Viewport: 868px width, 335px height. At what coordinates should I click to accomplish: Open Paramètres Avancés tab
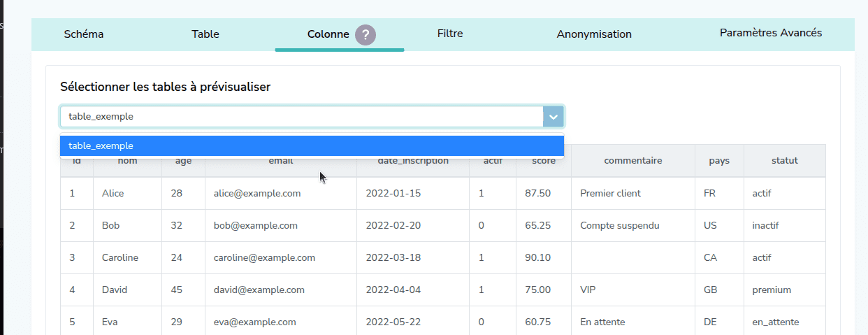[x=770, y=33]
